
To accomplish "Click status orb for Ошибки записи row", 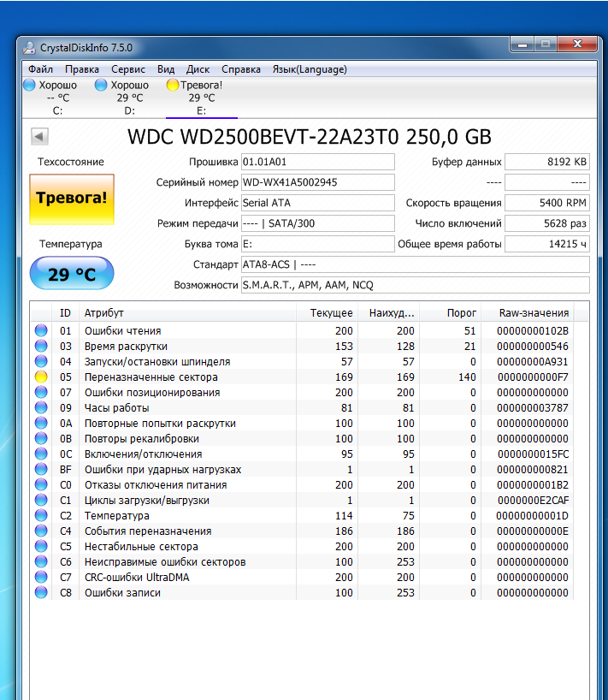I will click(x=41, y=592).
